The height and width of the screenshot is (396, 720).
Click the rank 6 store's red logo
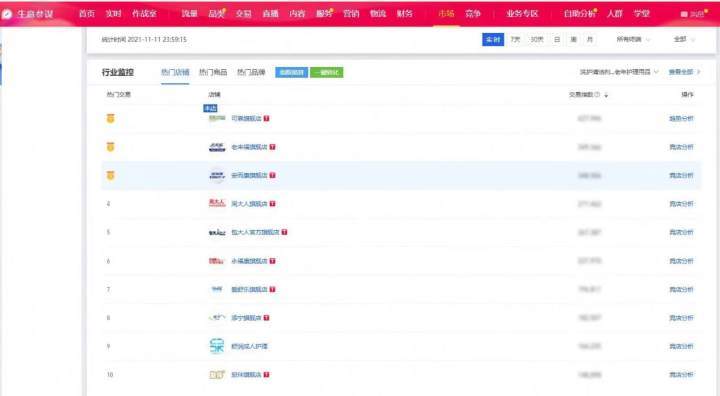coord(217,261)
